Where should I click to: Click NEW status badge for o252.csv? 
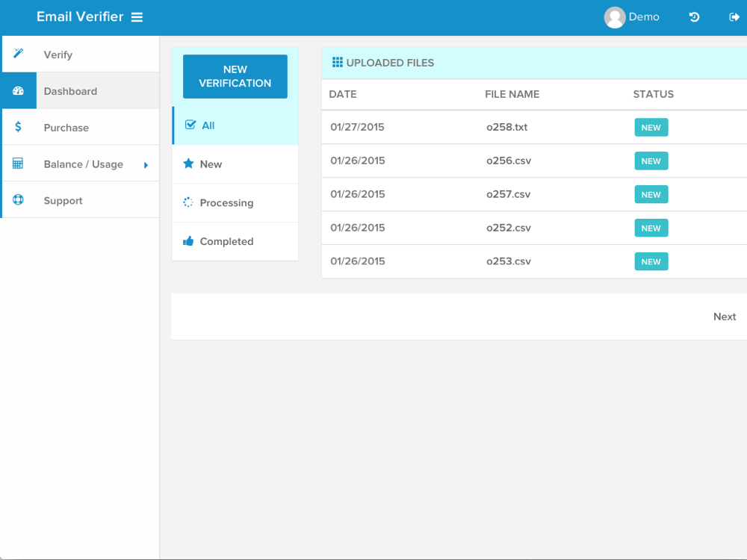651,228
